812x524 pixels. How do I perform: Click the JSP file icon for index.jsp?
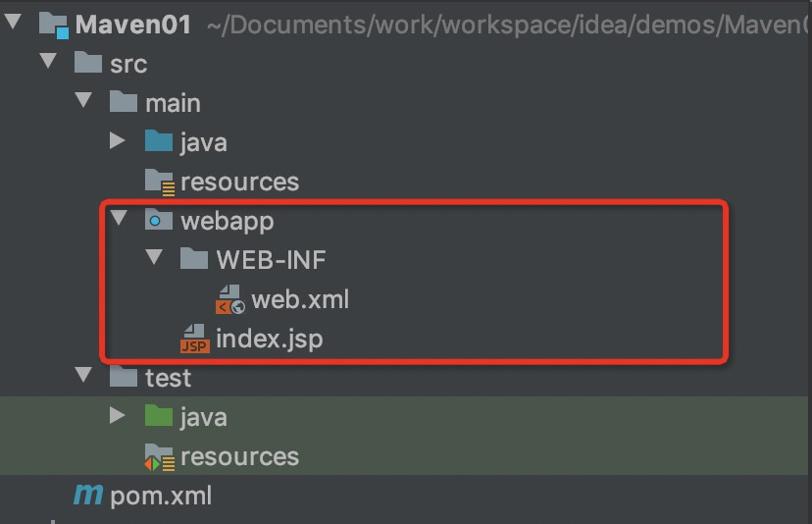pos(195,339)
